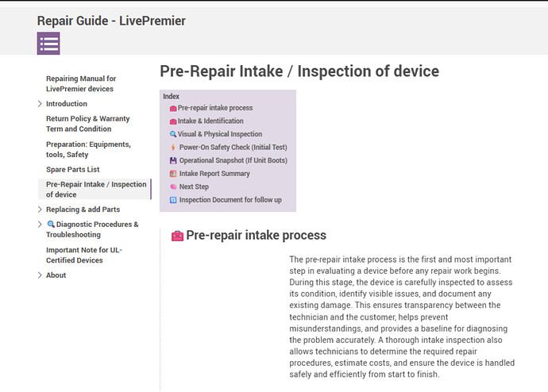This screenshot has height=392, width=548.
Task: Click the toolbox icon in the section heading
Action: tap(178, 236)
